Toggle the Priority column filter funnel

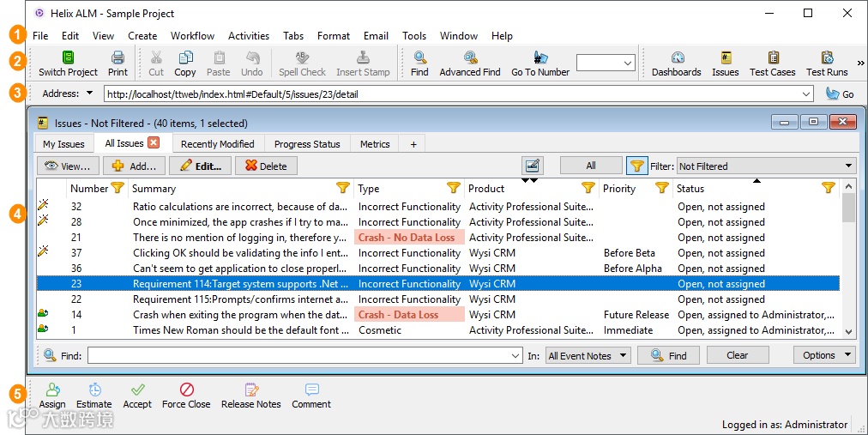[x=662, y=188]
